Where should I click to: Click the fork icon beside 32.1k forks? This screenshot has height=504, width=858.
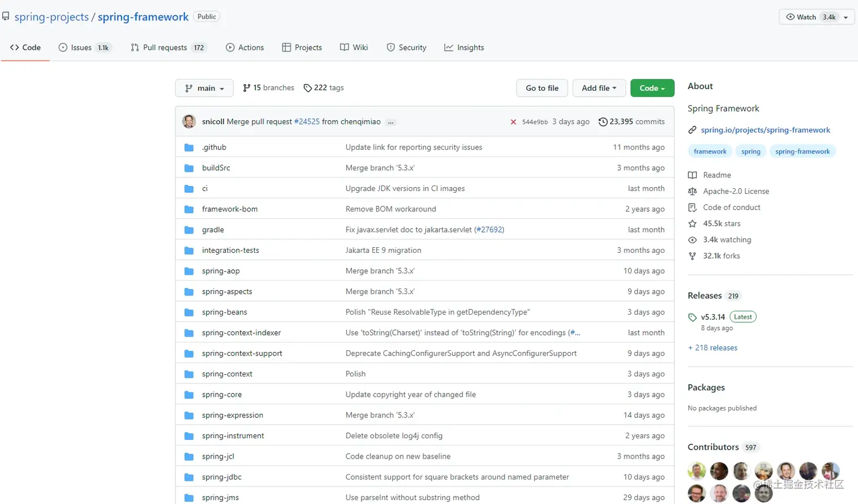click(x=692, y=256)
